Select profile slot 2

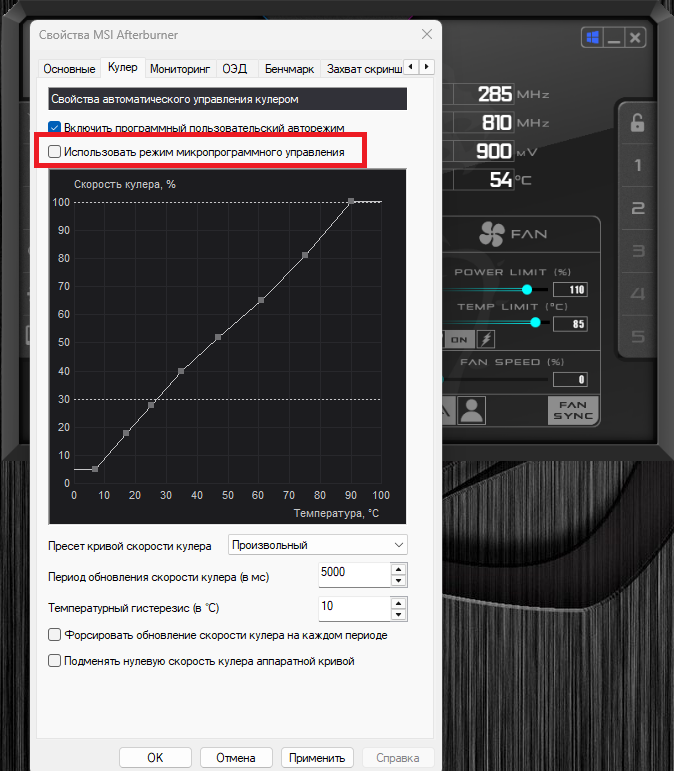pos(638,208)
